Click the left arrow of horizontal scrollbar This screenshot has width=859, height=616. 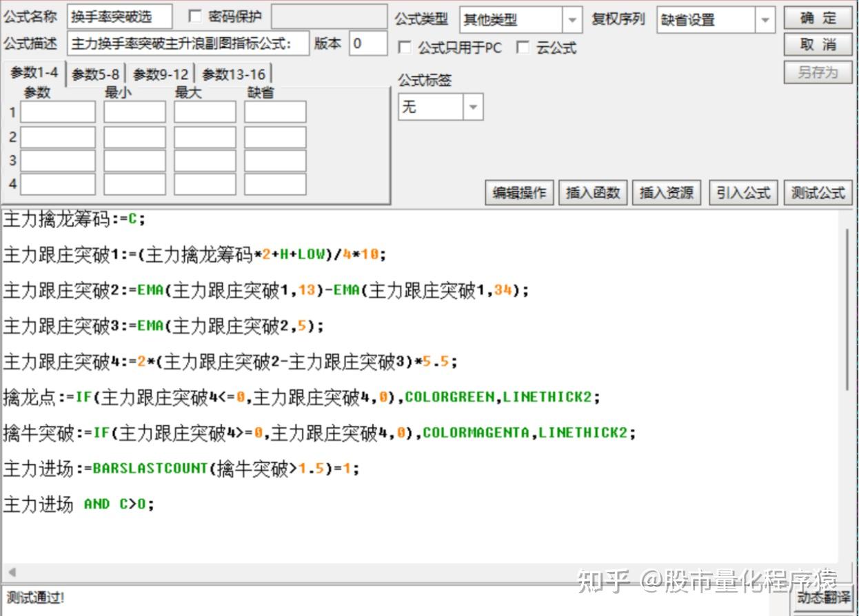point(11,572)
